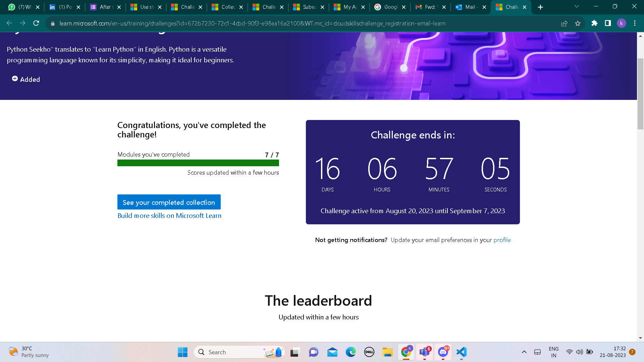Open a new browser tab

540,7
